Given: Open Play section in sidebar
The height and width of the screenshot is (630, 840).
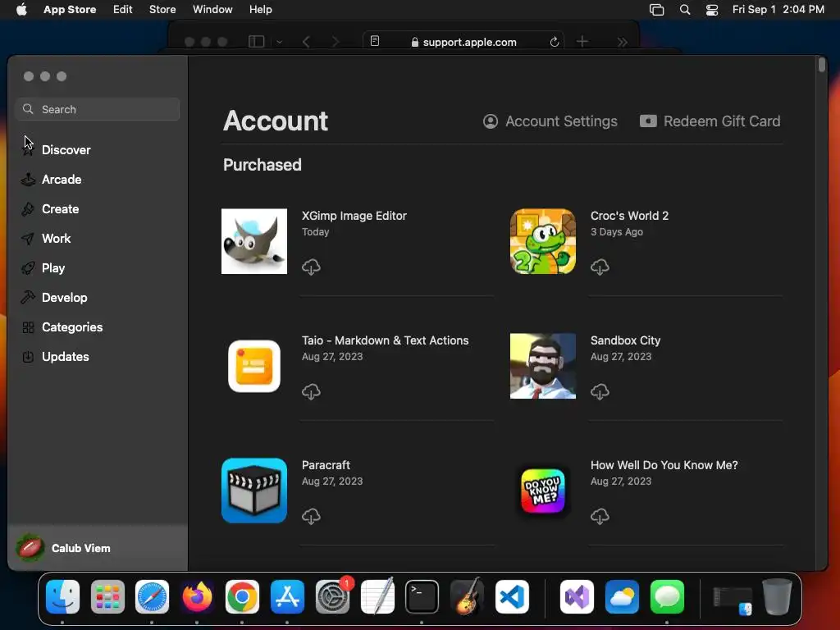Looking at the screenshot, I should [x=53, y=268].
